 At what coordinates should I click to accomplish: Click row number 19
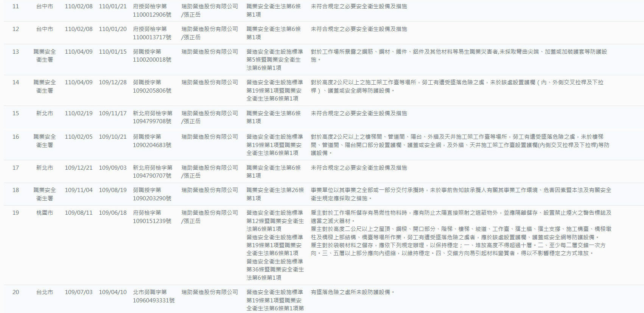pos(16,213)
